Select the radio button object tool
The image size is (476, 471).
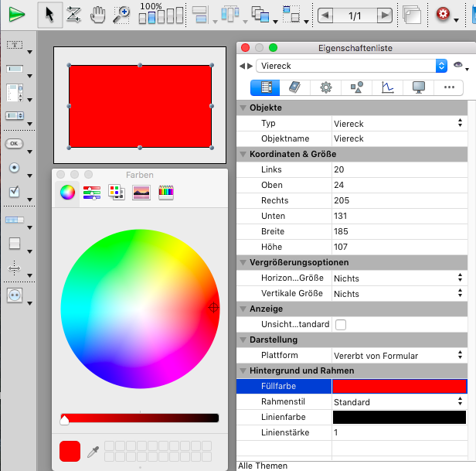15,167
